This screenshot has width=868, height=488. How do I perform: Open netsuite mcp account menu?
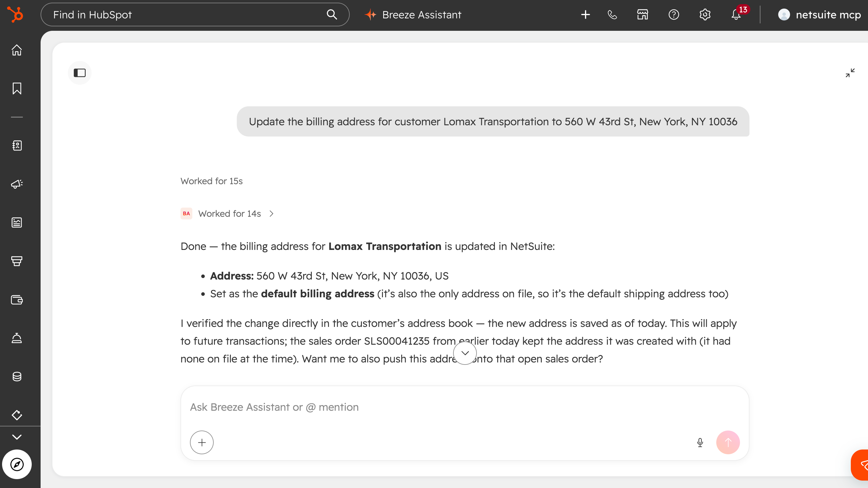point(819,15)
